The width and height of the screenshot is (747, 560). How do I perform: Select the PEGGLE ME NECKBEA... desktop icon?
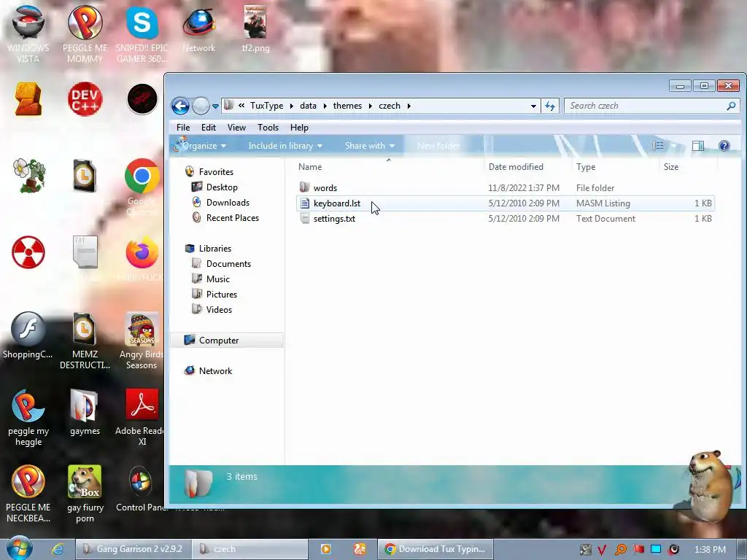click(28, 494)
